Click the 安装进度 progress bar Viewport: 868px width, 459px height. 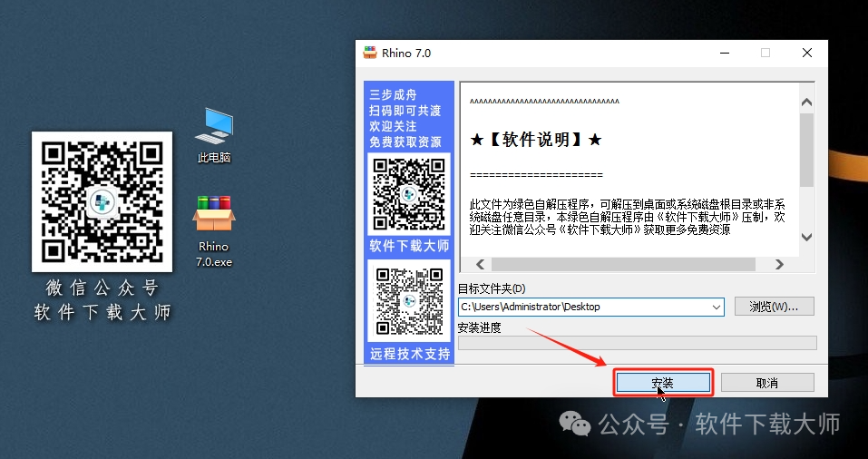[637, 343]
